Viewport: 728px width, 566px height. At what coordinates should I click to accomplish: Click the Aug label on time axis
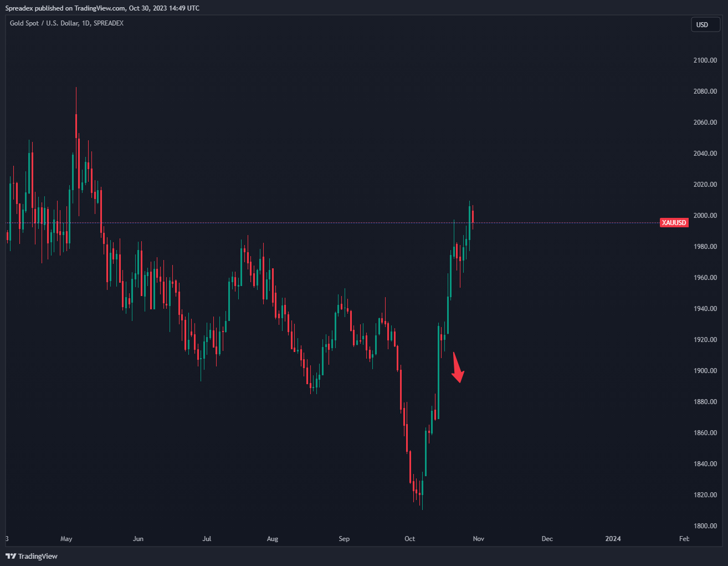[x=273, y=538]
